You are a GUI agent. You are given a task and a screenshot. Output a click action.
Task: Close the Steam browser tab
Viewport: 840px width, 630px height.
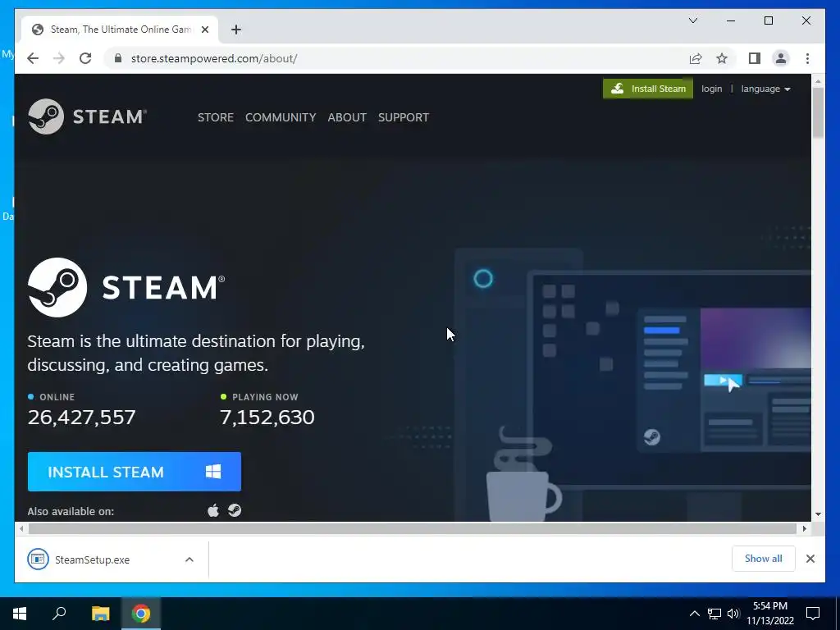tap(204, 30)
